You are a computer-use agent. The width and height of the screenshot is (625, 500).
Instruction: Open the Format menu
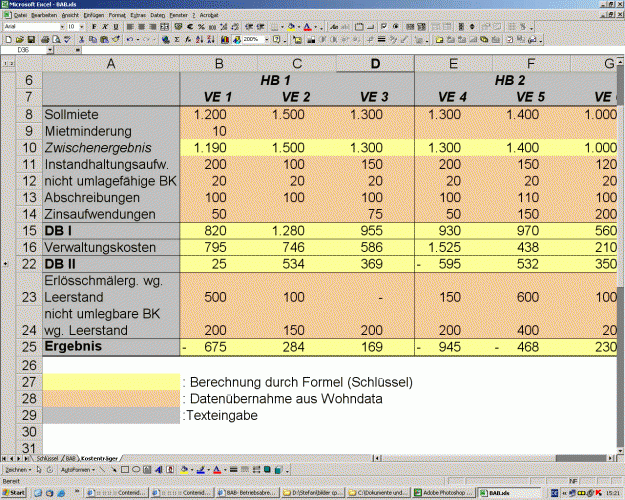(117, 15)
